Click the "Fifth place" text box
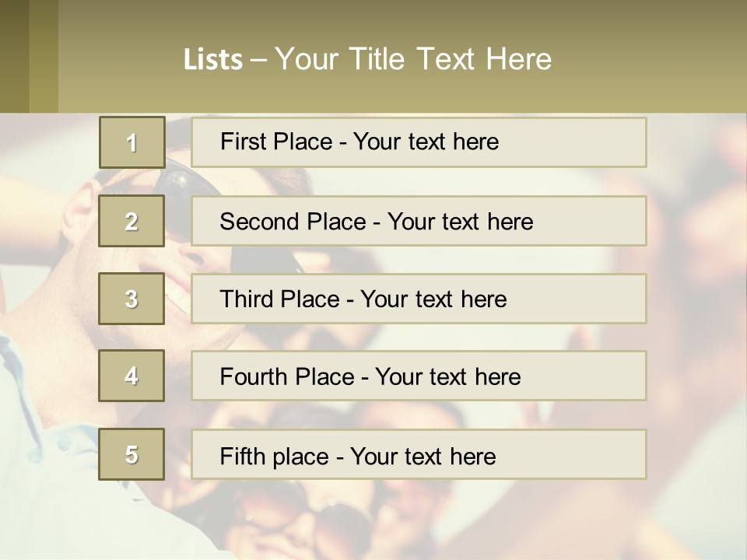This screenshot has width=747, height=560. pyautogui.click(x=419, y=455)
